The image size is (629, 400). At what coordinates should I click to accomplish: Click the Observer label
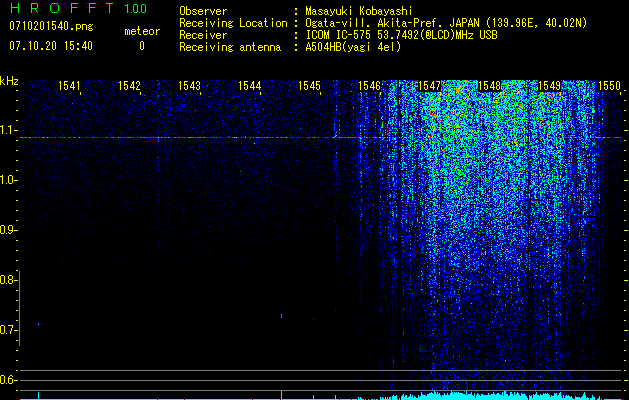pyautogui.click(x=203, y=11)
